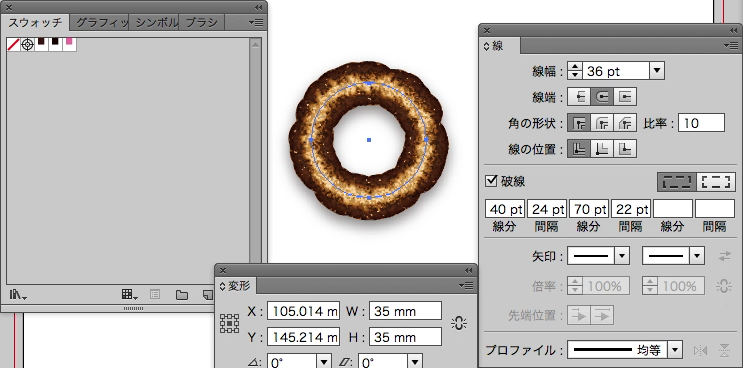Open Show Swatch Kinds grid menu
Image resolution: width=743 pixels, height=368 pixels.
point(129,295)
